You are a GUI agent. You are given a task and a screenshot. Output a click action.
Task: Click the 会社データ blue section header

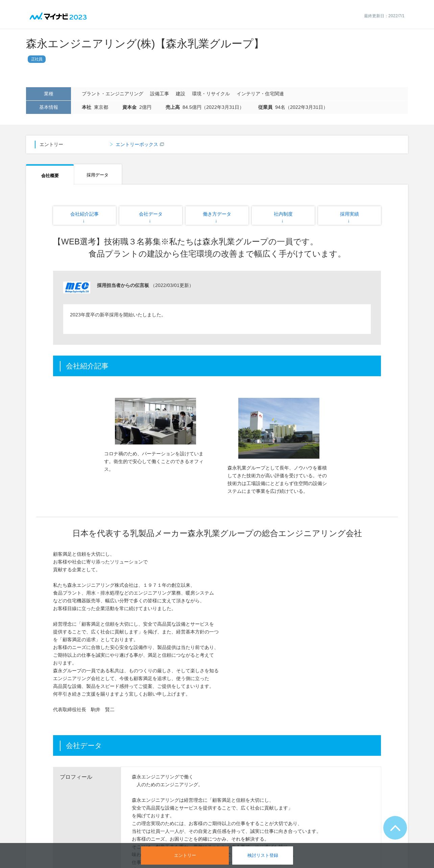pyautogui.click(x=217, y=745)
